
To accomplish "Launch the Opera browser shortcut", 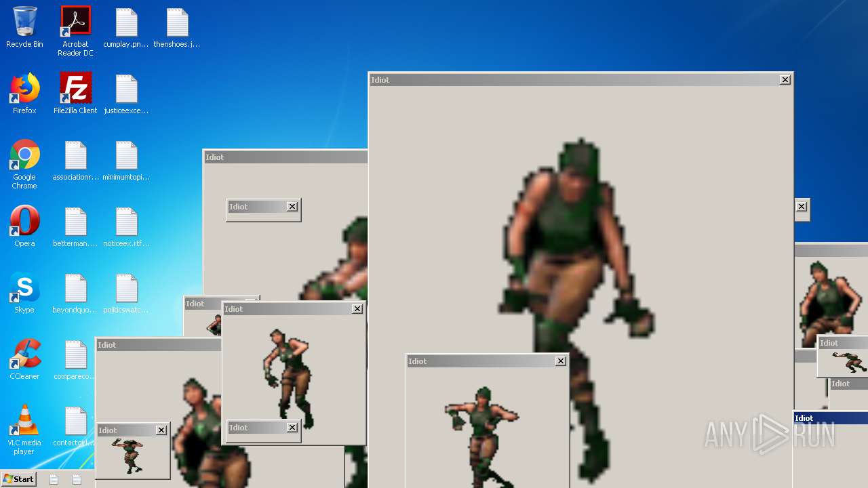I will pyautogui.click(x=24, y=226).
